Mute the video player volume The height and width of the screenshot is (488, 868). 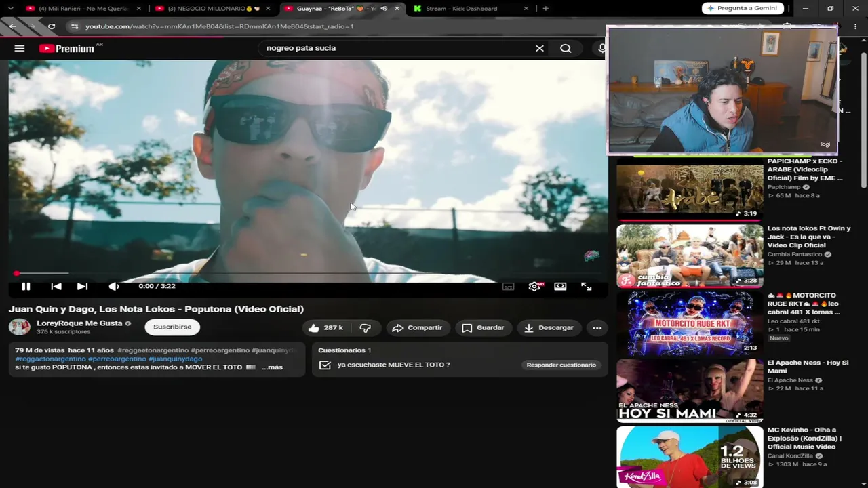click(x=113, y=287)
